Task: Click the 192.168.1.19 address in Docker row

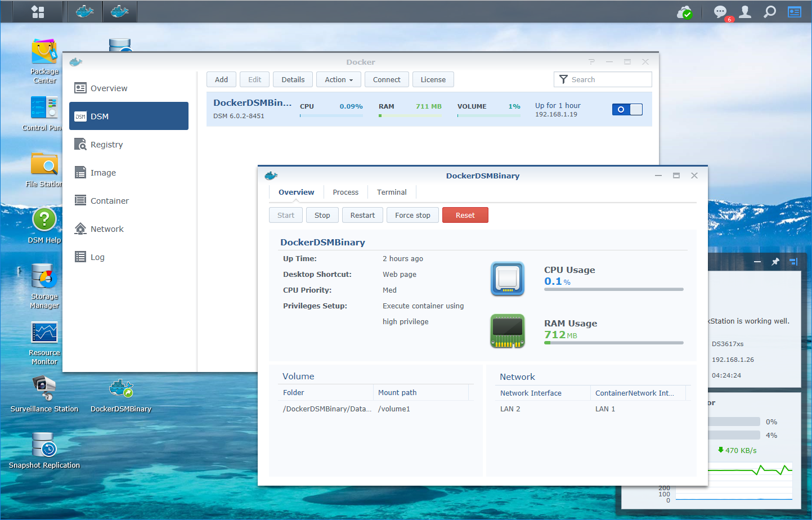Action: (556, 114)
